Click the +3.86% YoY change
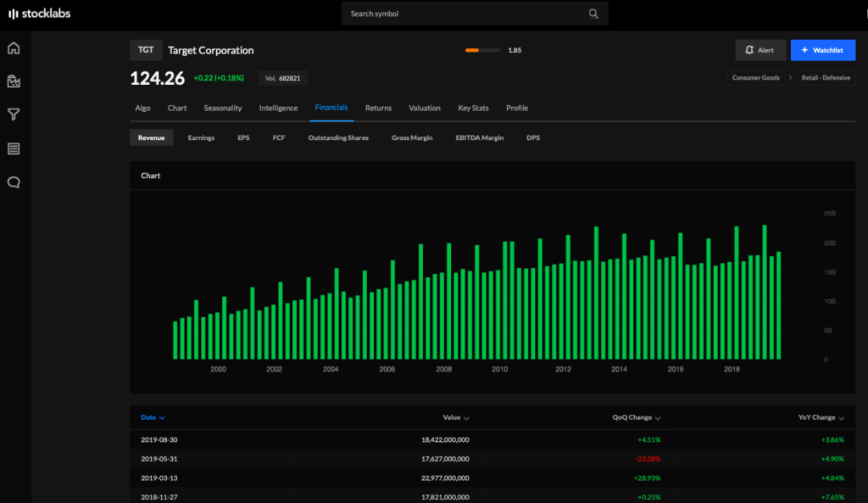Viewport: 868px width, 503px height. [832, 440]
